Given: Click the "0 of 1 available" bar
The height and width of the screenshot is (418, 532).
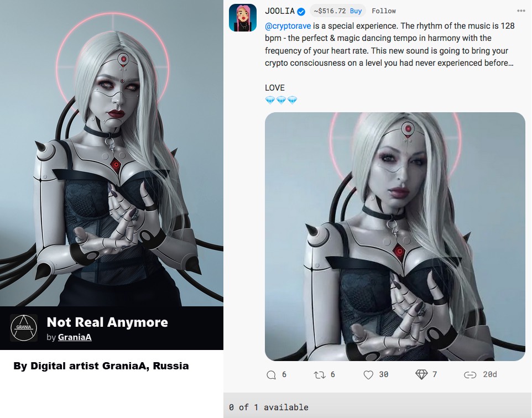Looking at the screenshot, I should [378, 407].
